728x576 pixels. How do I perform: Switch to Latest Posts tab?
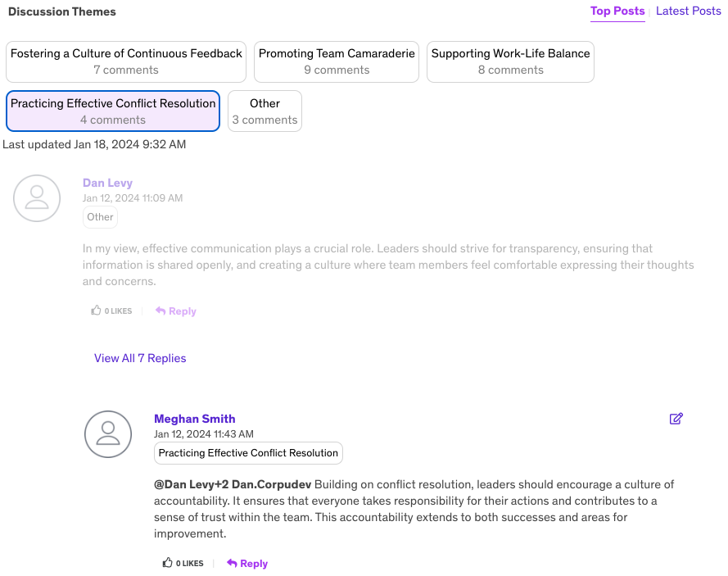click(x=688, y=11)
